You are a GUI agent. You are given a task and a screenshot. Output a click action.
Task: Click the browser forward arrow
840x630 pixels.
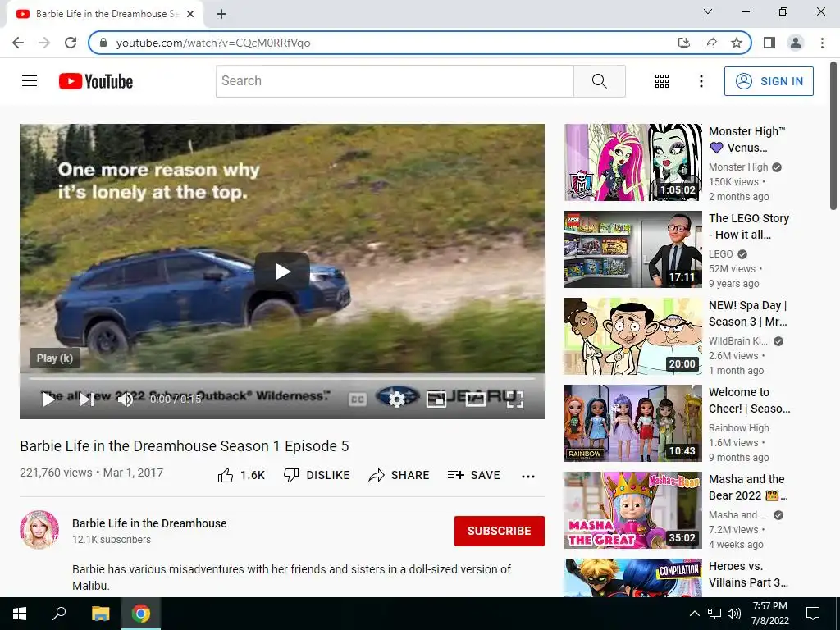(44, 43)
